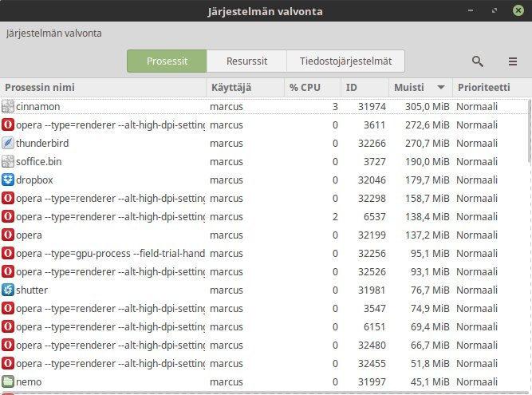Click Opera icon of process ID 6537
This screenshot has height=395, width=532.
point(8,216)
